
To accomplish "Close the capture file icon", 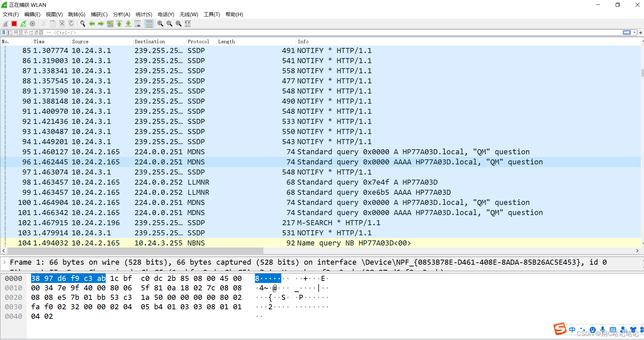I will (x=62, y=24).
